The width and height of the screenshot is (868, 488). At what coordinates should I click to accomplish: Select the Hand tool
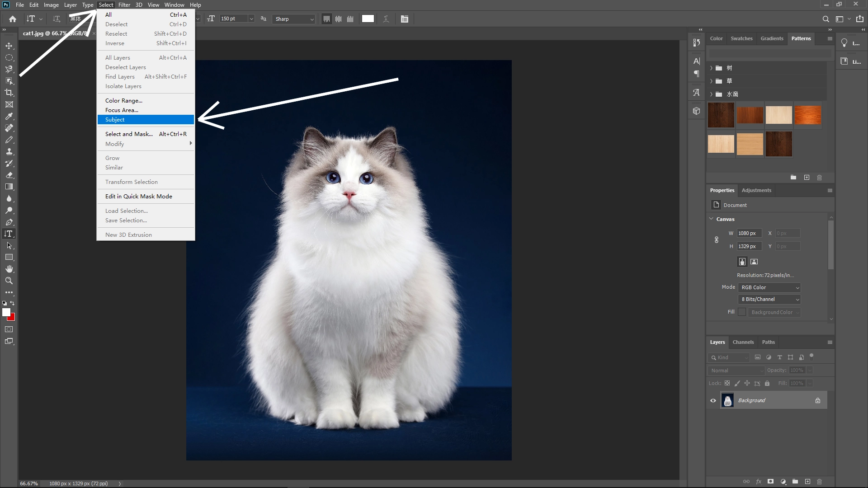(9, 268)
